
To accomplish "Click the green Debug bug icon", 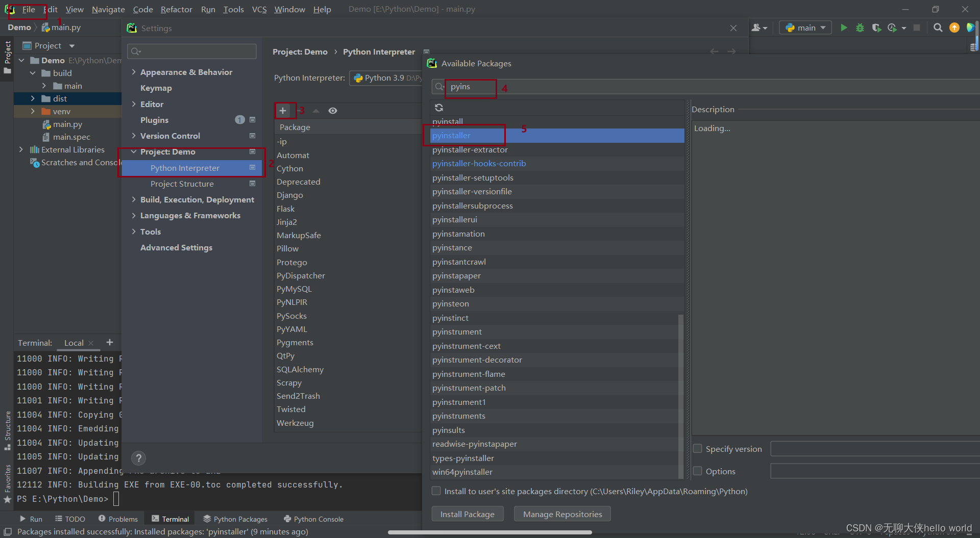I will [860, 28].
